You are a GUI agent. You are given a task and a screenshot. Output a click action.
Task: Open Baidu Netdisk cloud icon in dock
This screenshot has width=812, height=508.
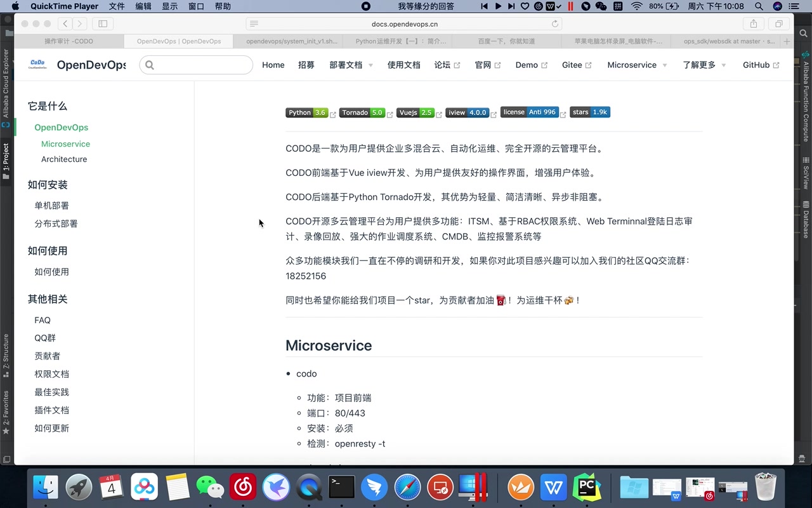click(x=145, y=488)
